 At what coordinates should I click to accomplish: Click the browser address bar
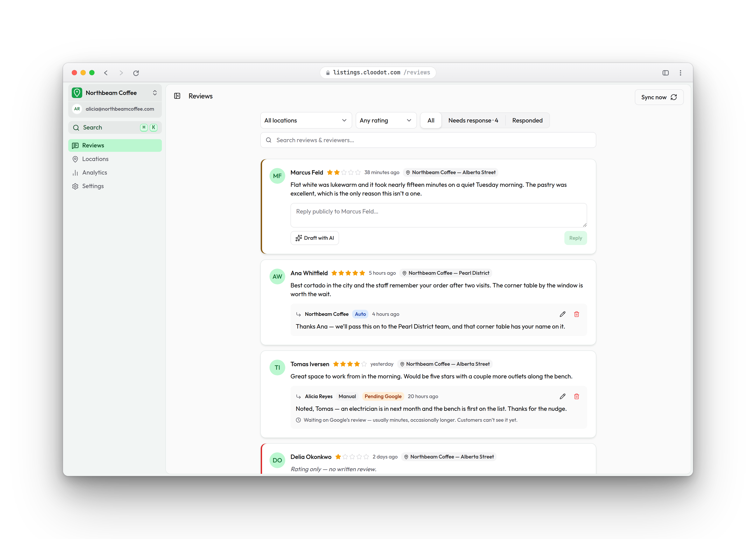(x=378, y=73)
